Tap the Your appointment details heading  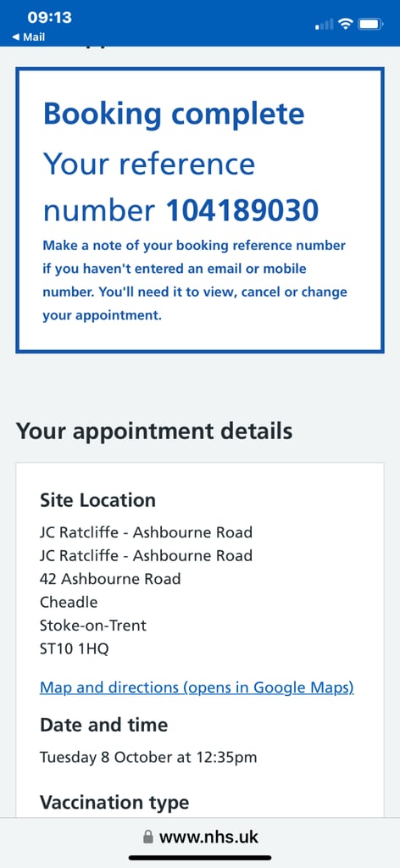[x=154, y=431]
